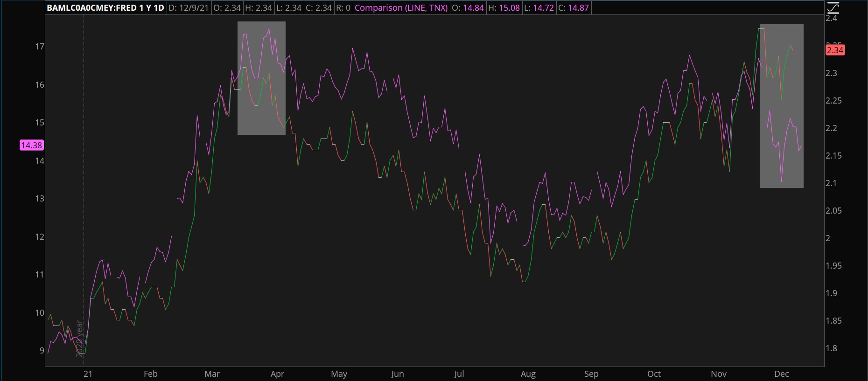Click the Oct label on time axis
Image resolution: width=868 pixels, height=381 pixels.
654,374
